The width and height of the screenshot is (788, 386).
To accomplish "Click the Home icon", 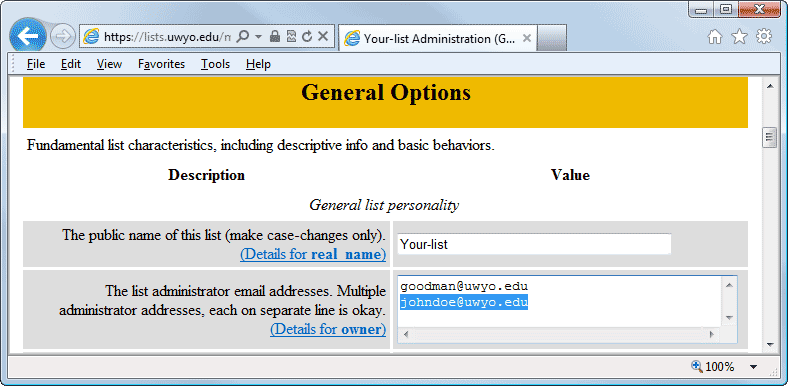I will click(715, 36).
